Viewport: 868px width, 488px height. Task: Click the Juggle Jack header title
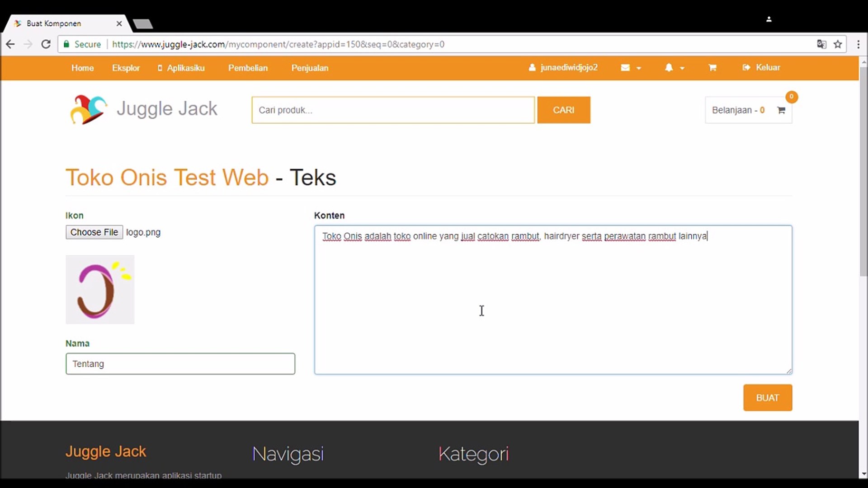coord(167,109)
